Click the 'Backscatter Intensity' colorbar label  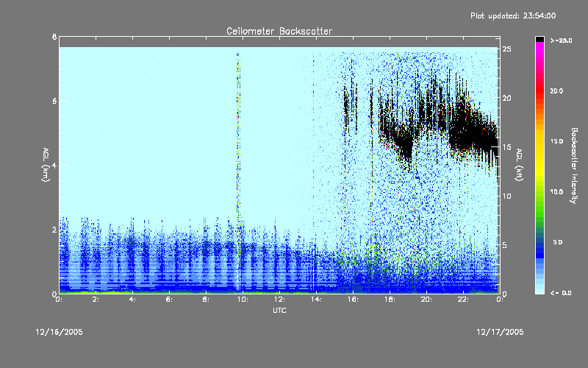pos(574,166)
